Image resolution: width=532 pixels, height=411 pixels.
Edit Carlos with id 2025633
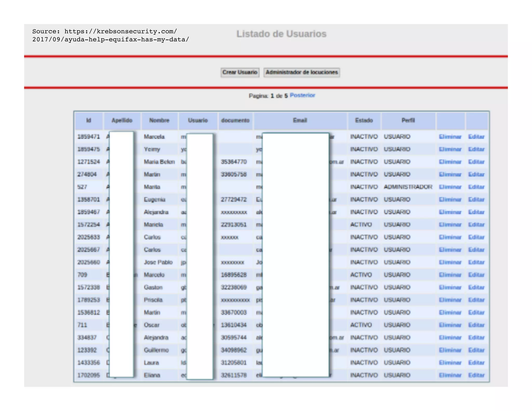pyautogui.click(x=476, y=237)
